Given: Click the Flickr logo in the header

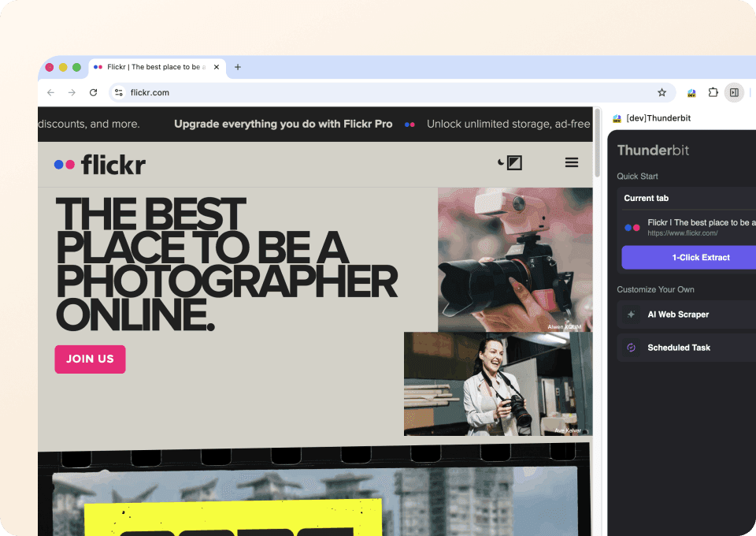Looking at the screenshot, I should [99, 164].
